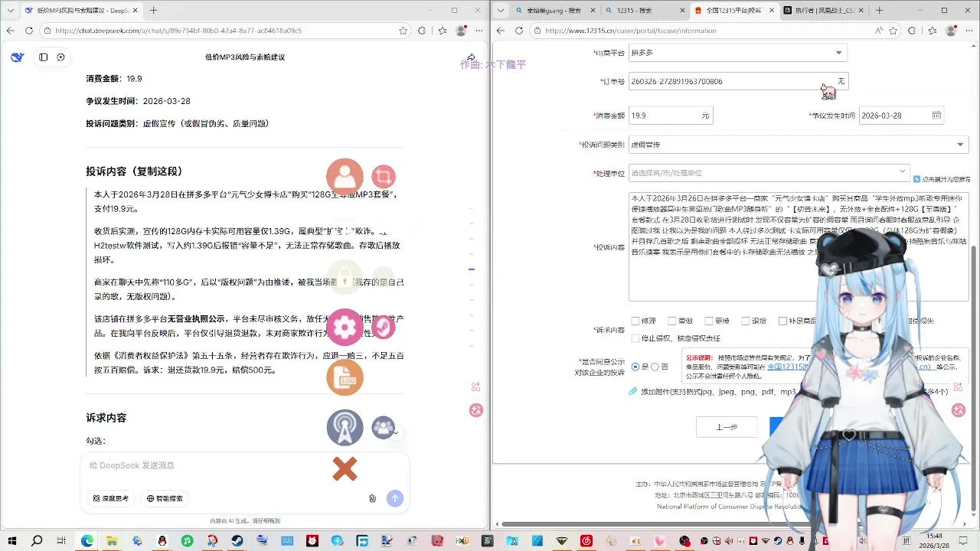Click the 上一步 button
The image size is (980, 551).
pyautogui.click(x=727, y=427)
